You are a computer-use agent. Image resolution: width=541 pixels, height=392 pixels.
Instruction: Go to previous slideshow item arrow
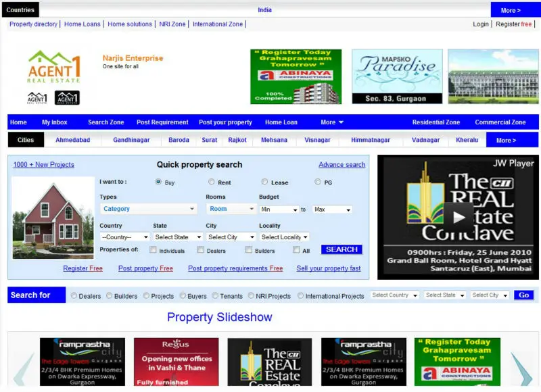tap(24, 368)
